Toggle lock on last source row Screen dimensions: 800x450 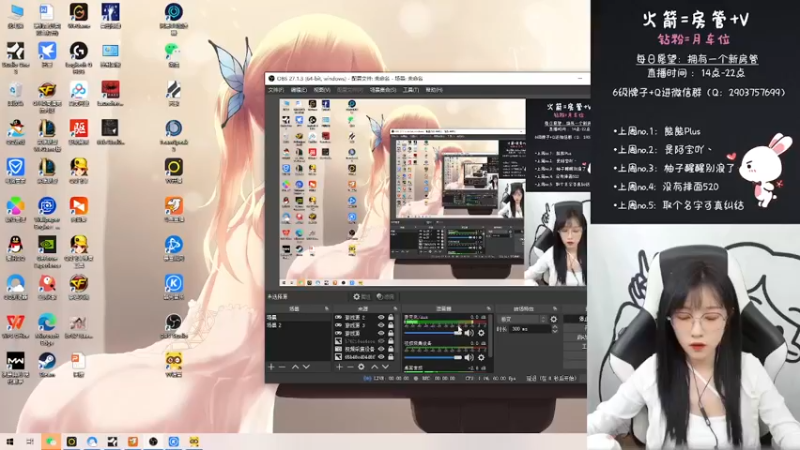(x=391, y=357)
